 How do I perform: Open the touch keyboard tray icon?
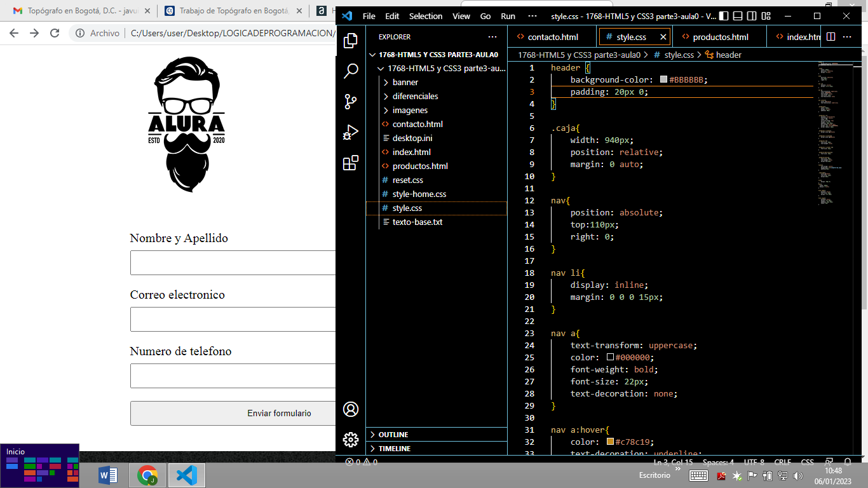coord(699,476)
